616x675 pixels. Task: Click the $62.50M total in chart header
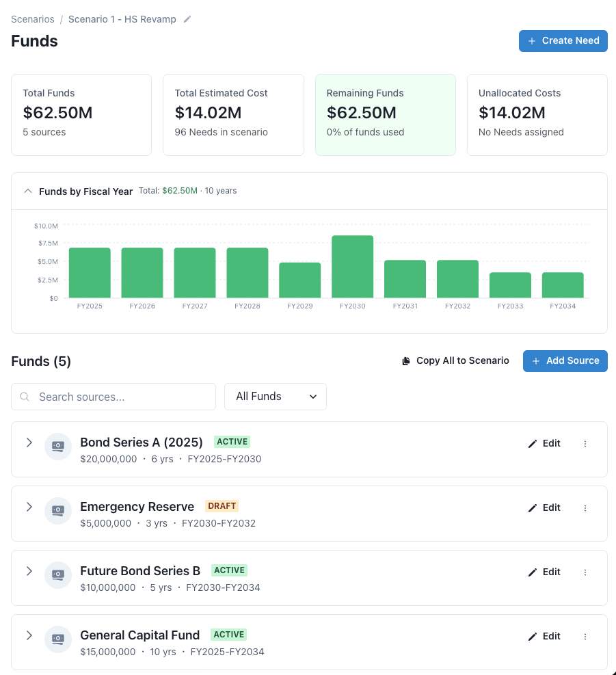(x=180, y=191)
